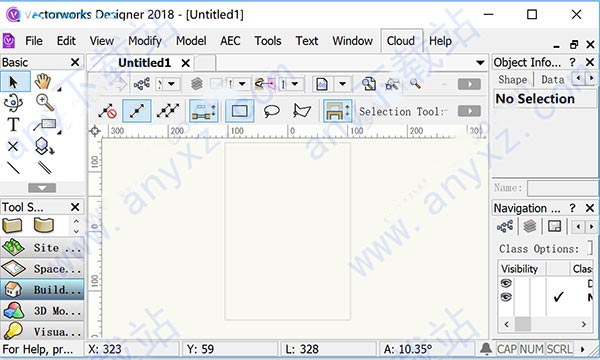Open the Cloud menu
The image size is (600, 360).
click(401, 41)
